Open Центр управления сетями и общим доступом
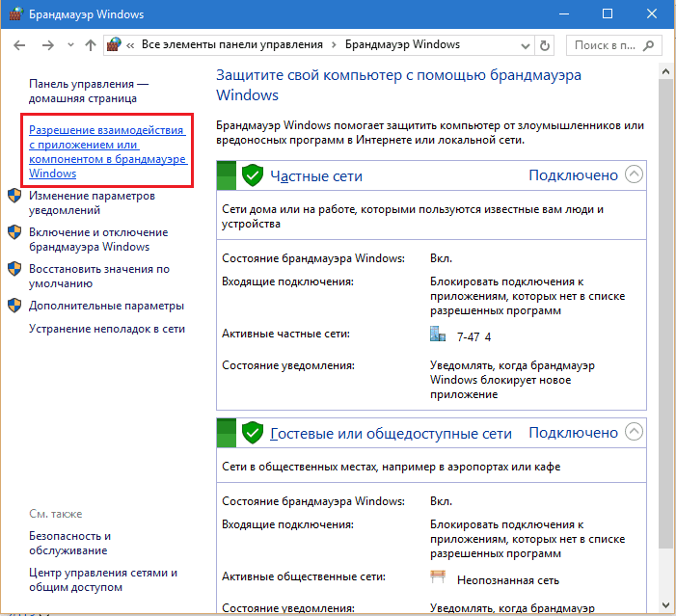Screen dimensions: 676x616 pos(103,579)
